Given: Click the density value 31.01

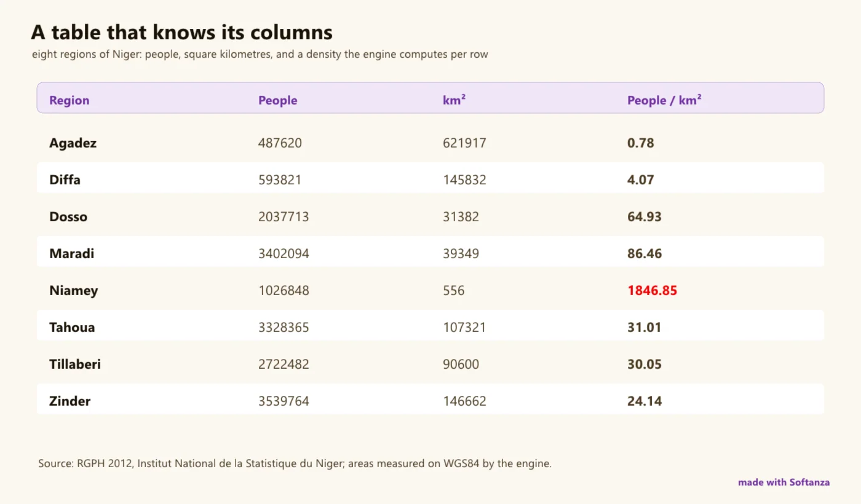Looking at the screenshot, I should [x=645, y=328].
